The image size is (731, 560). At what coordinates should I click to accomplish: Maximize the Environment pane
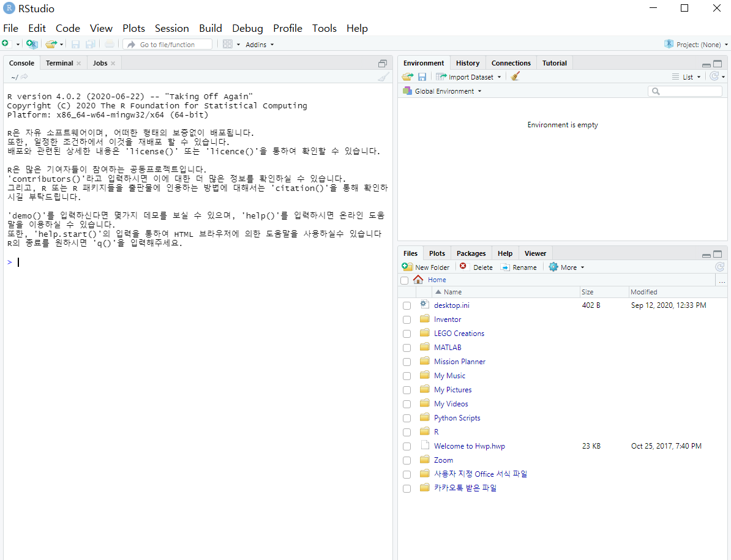pyautogui.click(x=718, y=64)
